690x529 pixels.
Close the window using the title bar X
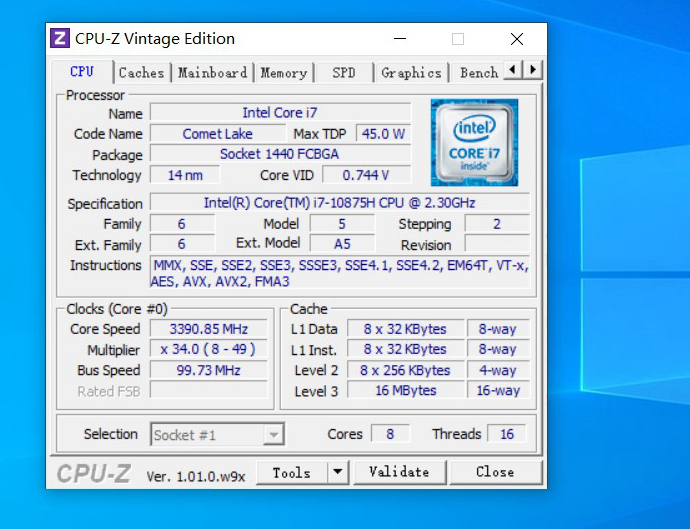(516, 39)
